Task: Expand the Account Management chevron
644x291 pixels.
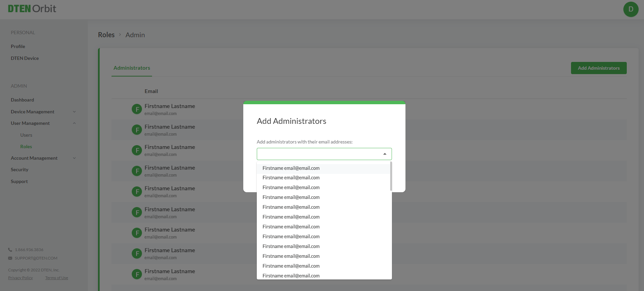Action: click(x=74, y=158)
